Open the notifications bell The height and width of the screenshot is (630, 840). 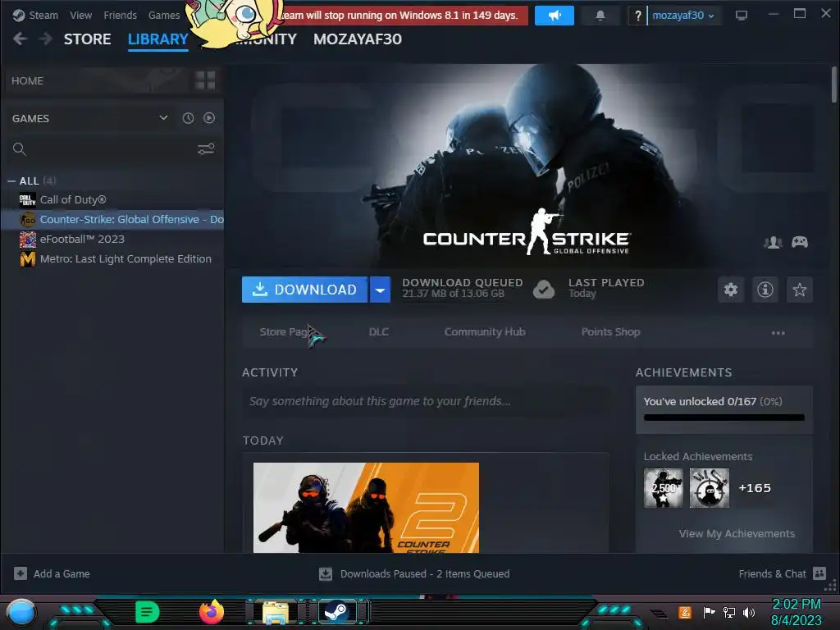[600, 16]
